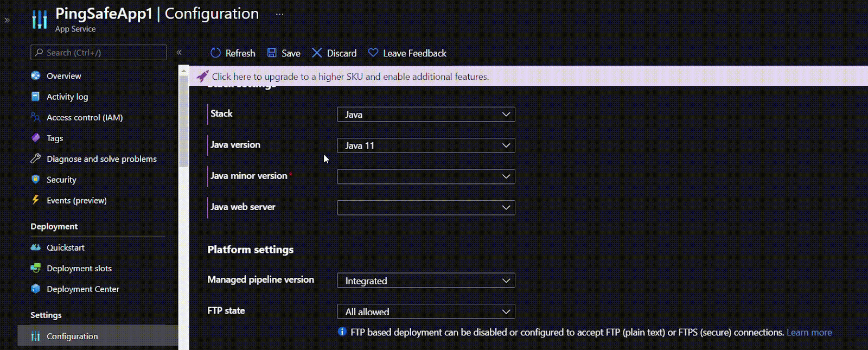Click the Save disk icon
Viewport: 868px width, 350px height.
[x=272, y=53]
